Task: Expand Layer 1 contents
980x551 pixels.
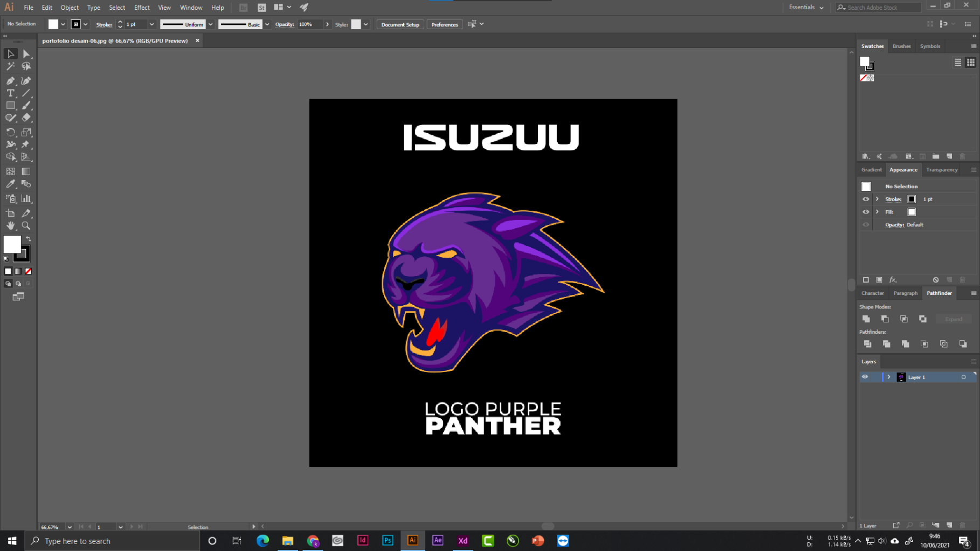Action: pos(889,377)
